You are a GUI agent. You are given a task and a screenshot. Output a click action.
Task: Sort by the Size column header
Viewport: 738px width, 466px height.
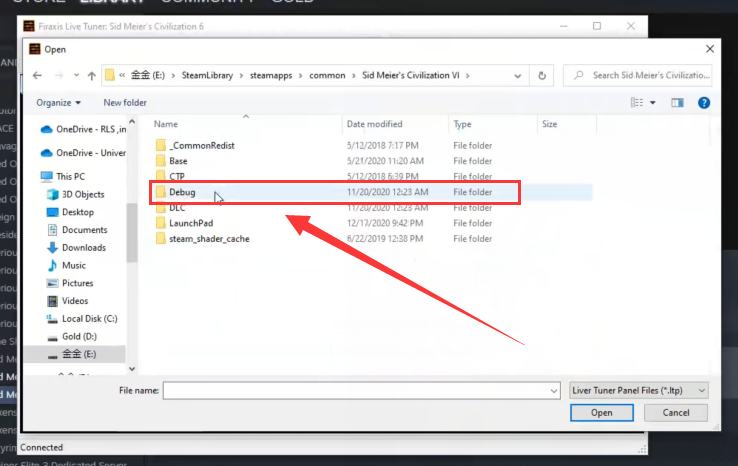(549, 124)
